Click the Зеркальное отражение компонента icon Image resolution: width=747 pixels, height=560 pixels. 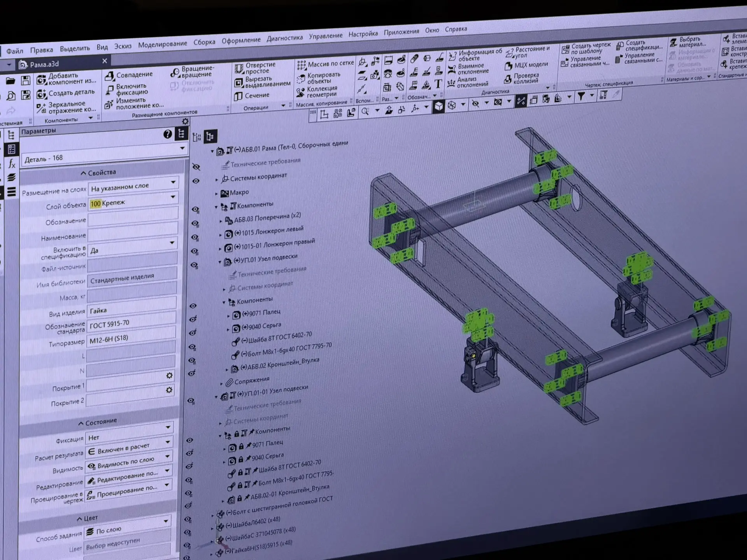(41, 108)
